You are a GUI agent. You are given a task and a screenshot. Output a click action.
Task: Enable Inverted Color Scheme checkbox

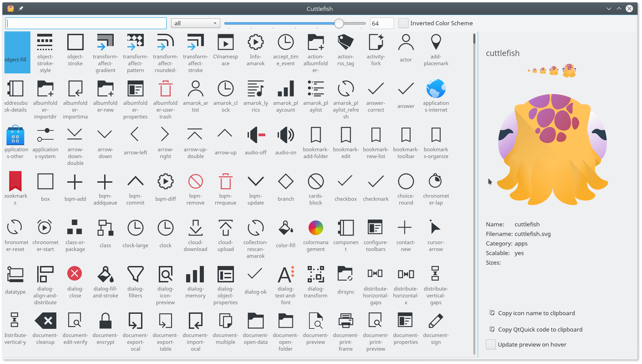403,23
